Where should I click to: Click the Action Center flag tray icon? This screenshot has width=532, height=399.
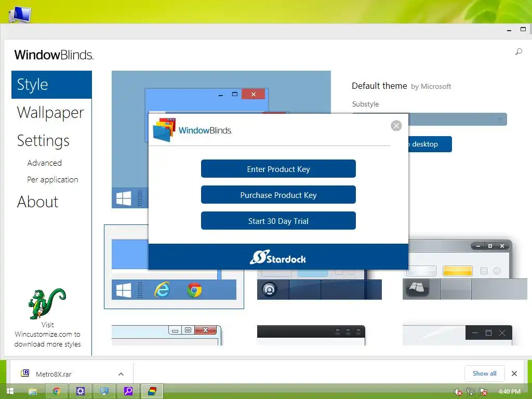pos(483,392)
